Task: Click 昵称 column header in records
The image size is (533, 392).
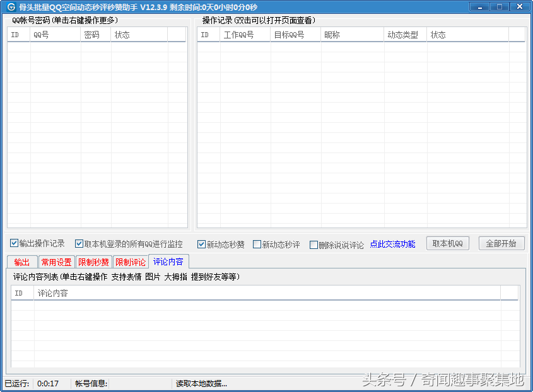Action: (x=352, y=35)
